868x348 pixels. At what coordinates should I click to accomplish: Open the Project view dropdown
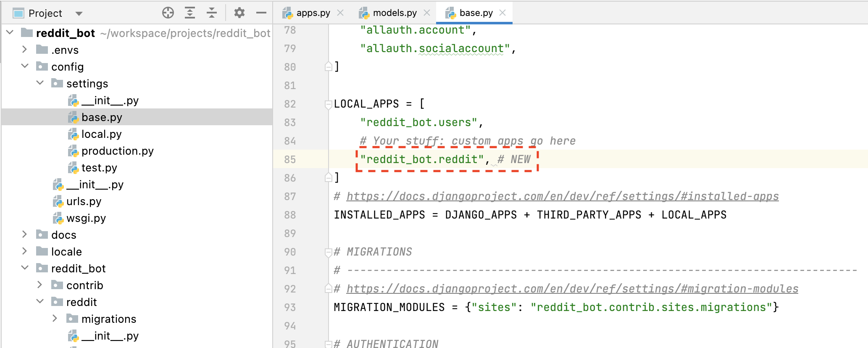(x=79, y=13)
